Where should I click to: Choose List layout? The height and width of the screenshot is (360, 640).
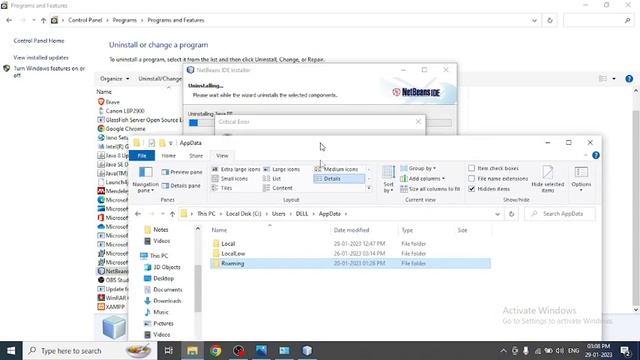point(272,179)
